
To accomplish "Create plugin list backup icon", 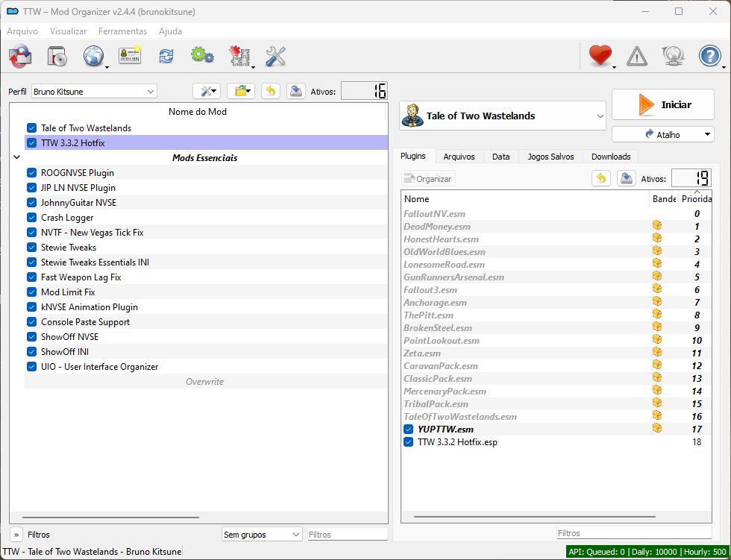I will (627, 178).
